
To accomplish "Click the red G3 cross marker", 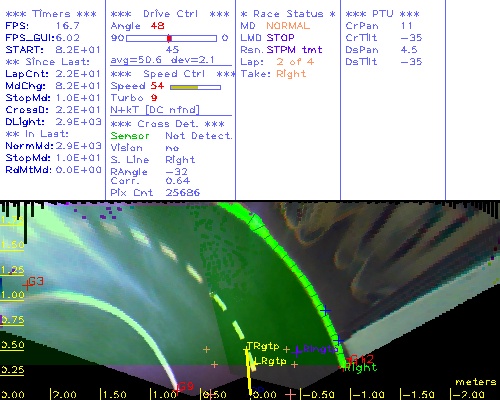I will pyautogui.click(x=27, y=285).
